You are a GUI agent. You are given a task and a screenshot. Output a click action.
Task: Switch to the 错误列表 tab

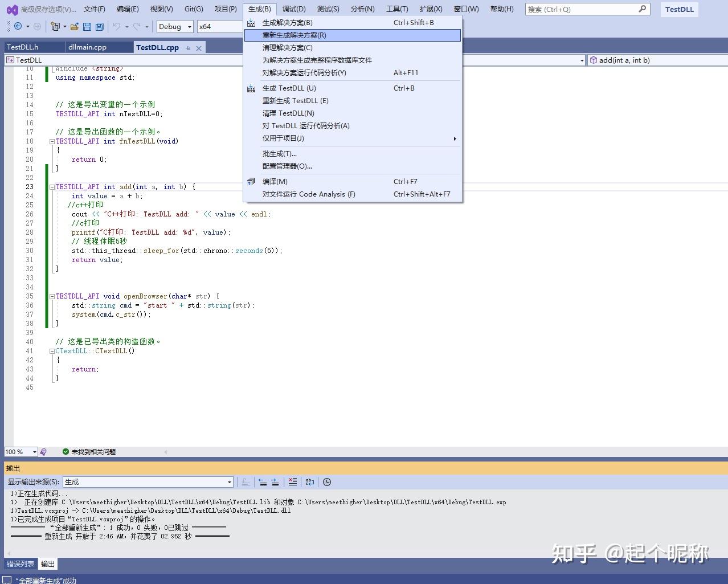21,564
